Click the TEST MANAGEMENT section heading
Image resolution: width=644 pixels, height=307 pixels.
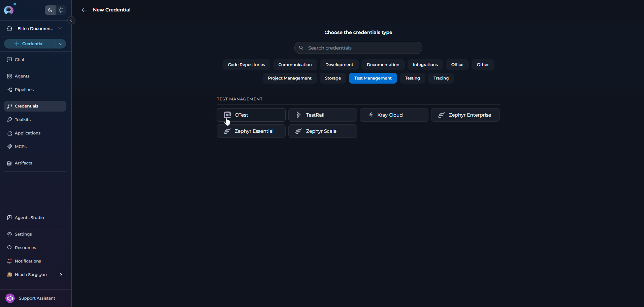point(239,99)
